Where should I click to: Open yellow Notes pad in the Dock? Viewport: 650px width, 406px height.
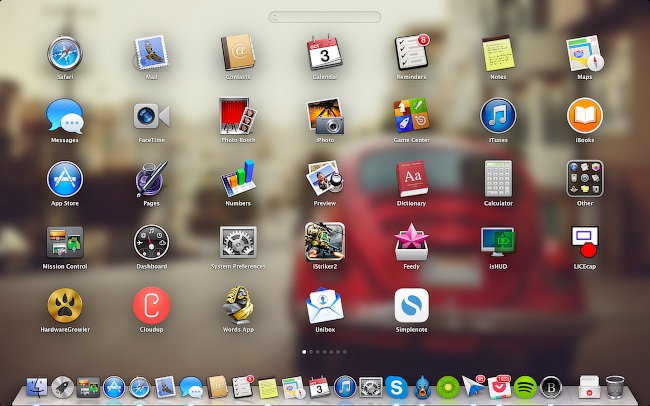tap(268, 387)
